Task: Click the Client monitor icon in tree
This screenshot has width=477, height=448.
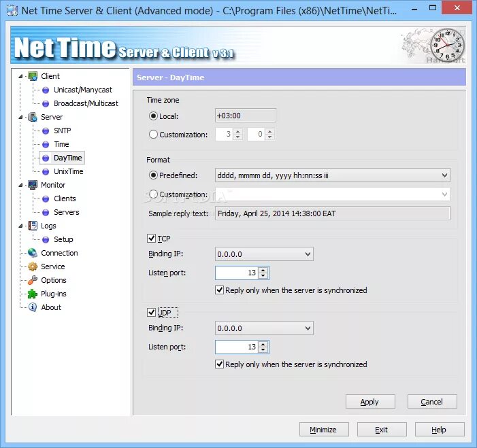Action: tap(33, 76)
